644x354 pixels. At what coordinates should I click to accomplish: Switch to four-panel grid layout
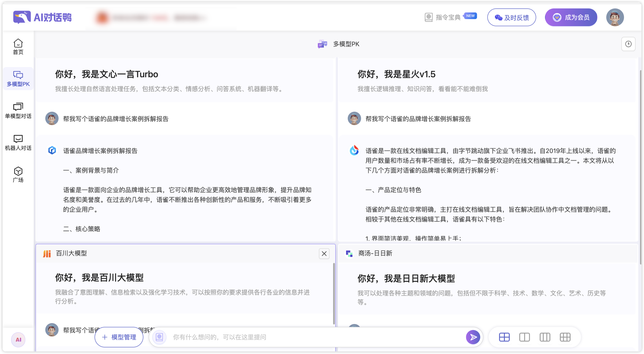[x=504, y=337]
